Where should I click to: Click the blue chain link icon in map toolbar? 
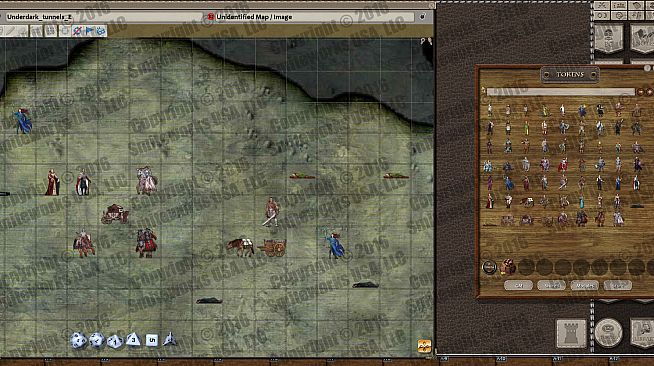pyautogui.click(x=101, y=31)
